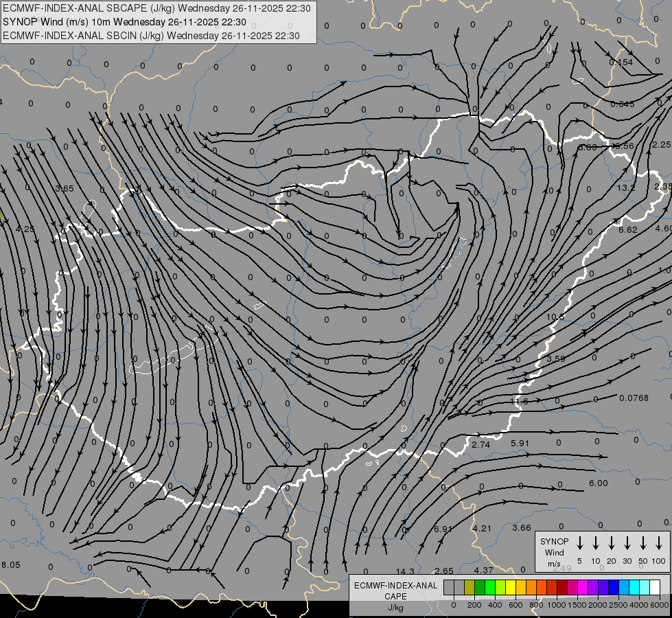Image resolution: width=672 pixels, height=618 pixels.
Task: Select the olive CAPE legend swatch
Action: 470,587
